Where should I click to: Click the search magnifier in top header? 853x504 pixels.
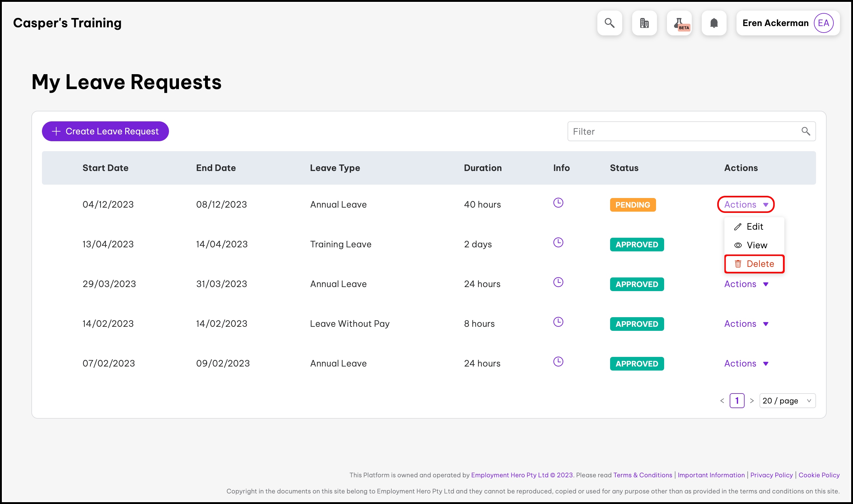609,23
